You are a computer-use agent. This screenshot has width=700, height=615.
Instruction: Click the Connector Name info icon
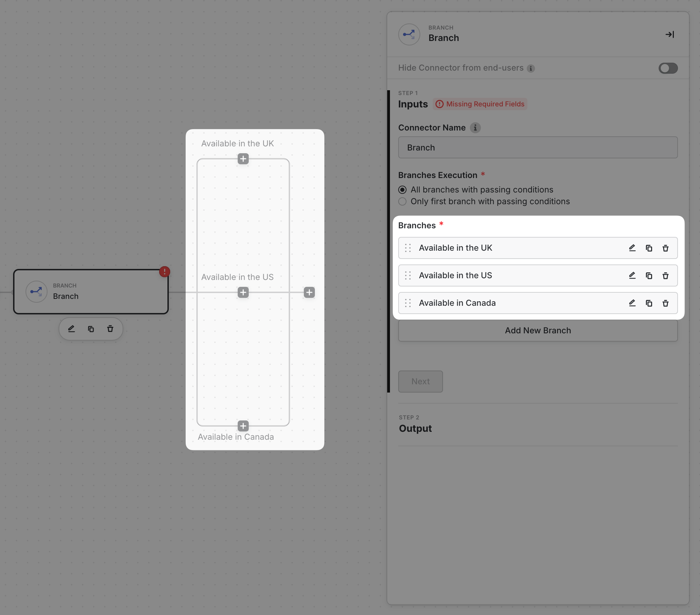click(475, 128)
